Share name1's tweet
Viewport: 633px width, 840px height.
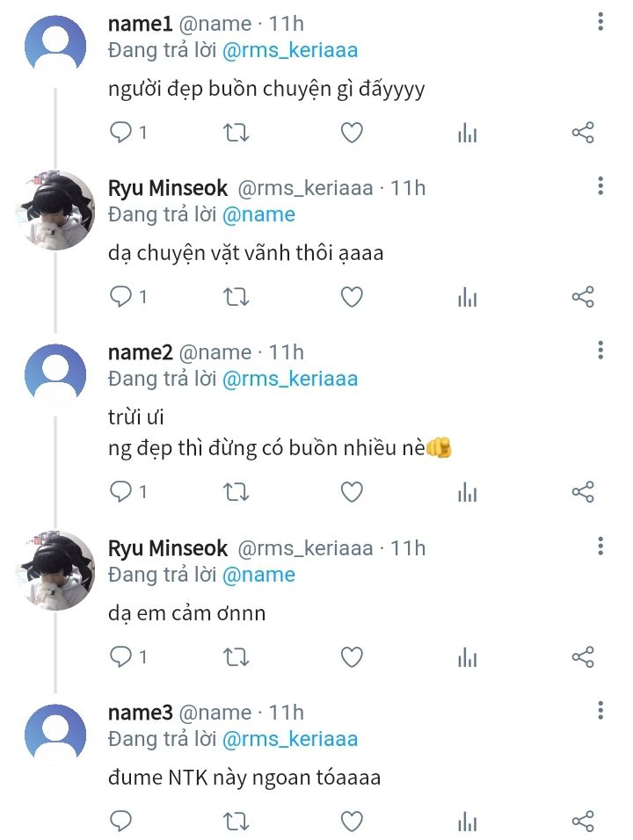[x=583, y=133]
